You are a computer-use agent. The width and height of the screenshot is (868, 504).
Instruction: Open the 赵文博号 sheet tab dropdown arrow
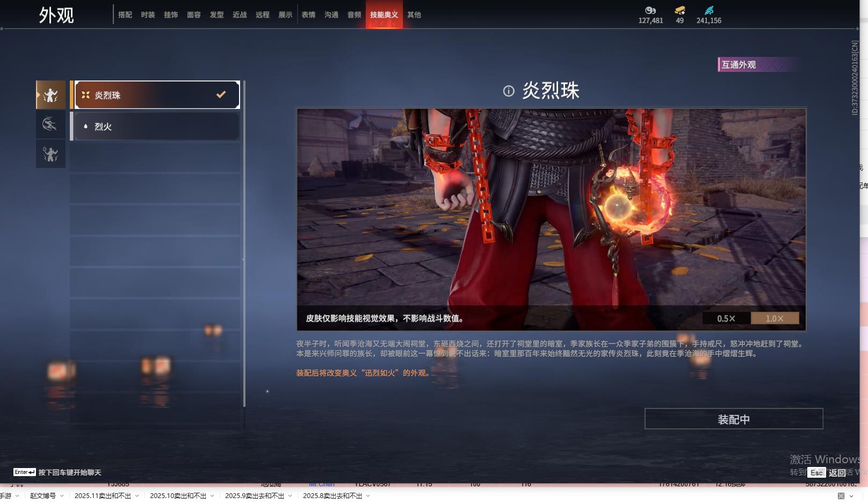click(x=62, y=496)
